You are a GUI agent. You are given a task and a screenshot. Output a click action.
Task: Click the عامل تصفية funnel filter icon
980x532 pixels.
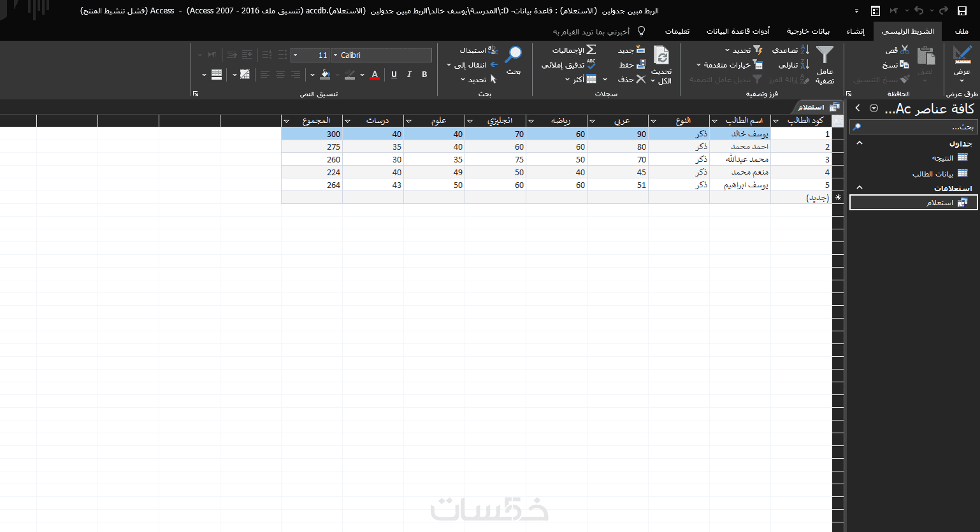pos(825,55)
